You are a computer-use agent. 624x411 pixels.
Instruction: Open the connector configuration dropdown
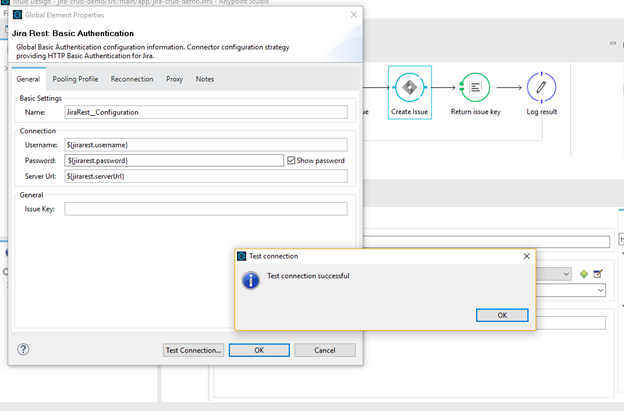point(566,273)
